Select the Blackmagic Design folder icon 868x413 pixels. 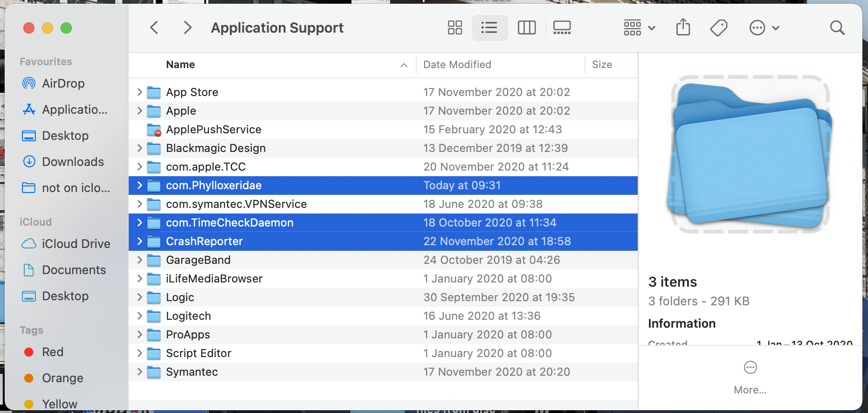coord(154,148)
